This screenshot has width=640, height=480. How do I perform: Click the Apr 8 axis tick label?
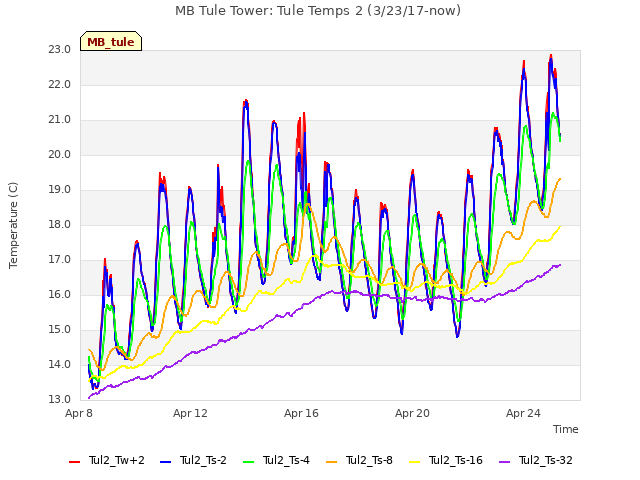point(79,413)
